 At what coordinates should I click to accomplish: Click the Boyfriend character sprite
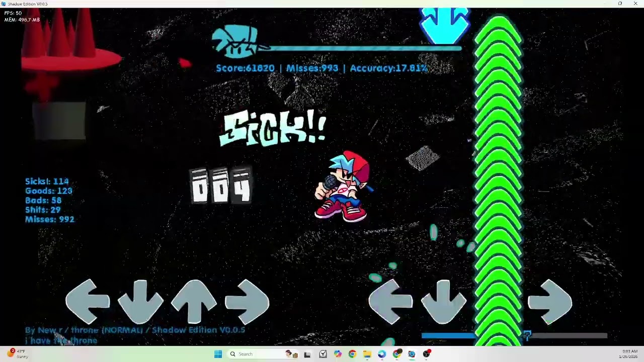point(344,187)
